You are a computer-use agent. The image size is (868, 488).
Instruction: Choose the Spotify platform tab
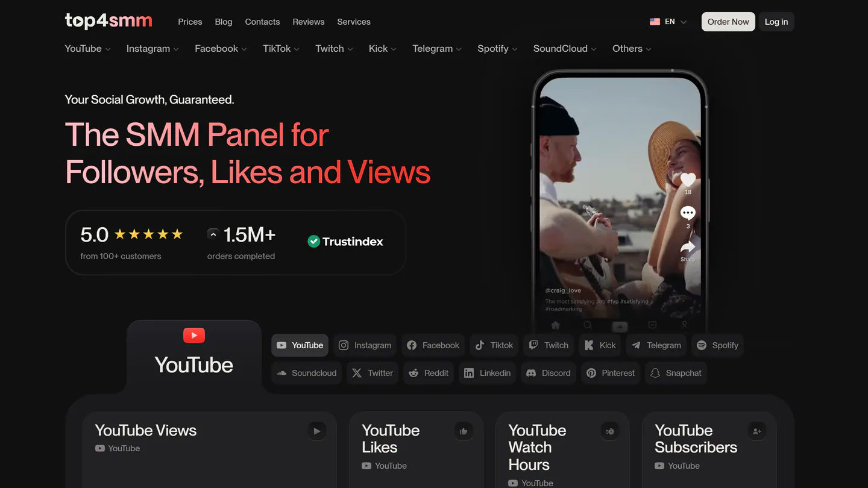pos(717,345)
